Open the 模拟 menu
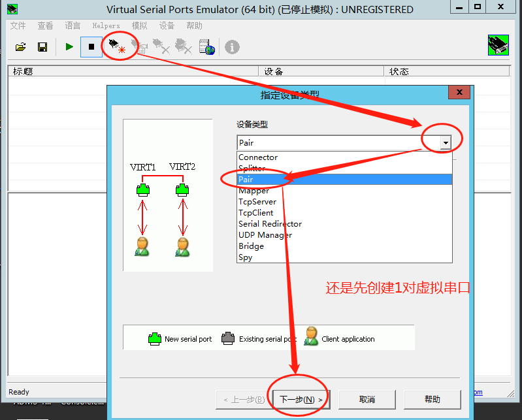 point(139,25)
